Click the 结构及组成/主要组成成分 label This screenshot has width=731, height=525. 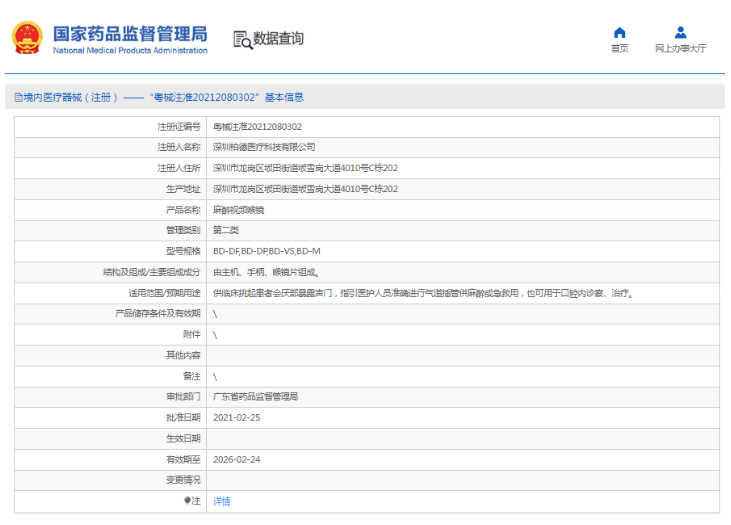click(x=152, y=272)
